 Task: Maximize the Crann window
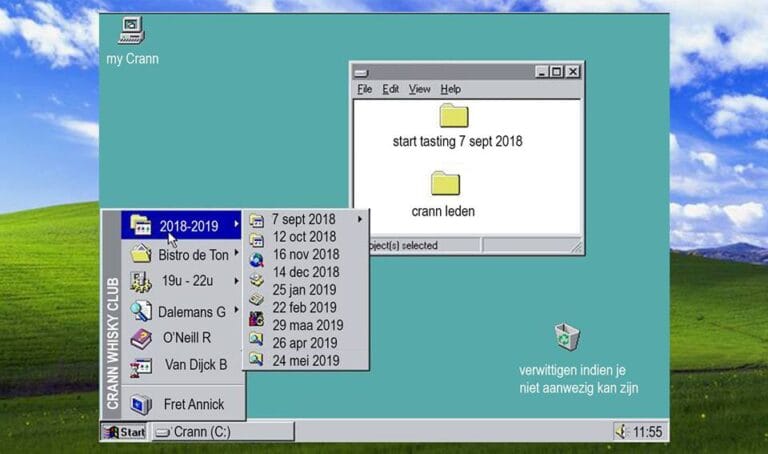tap(557, 72)
